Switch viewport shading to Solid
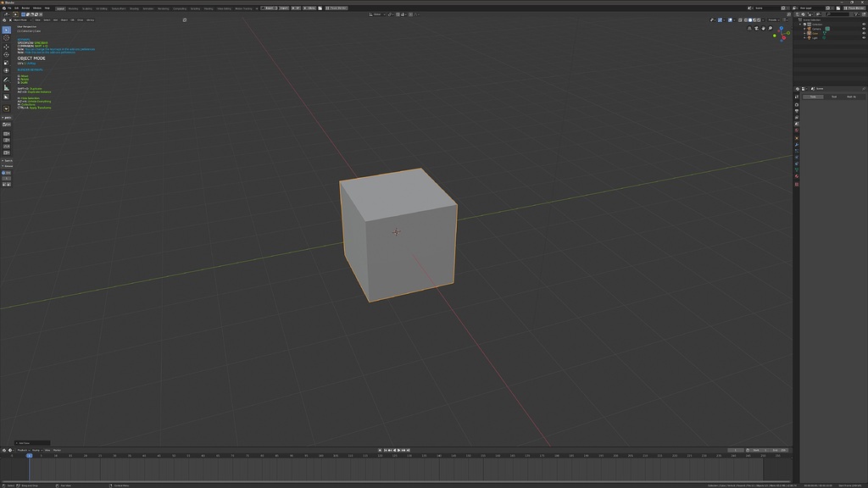This screenshot has height=488, width=868. [750, 20]
